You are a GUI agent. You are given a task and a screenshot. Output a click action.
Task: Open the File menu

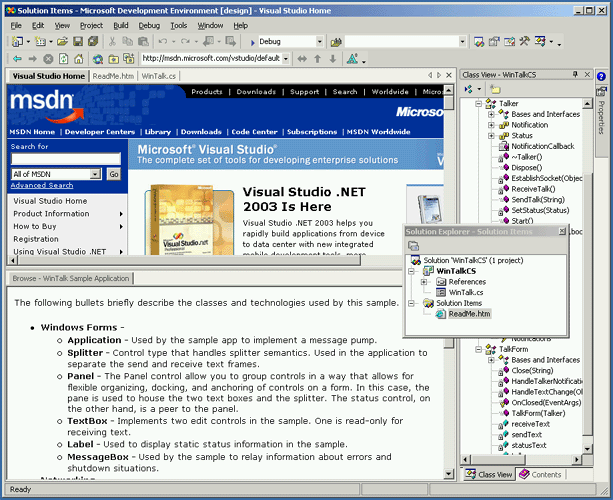tap(16, 26)
